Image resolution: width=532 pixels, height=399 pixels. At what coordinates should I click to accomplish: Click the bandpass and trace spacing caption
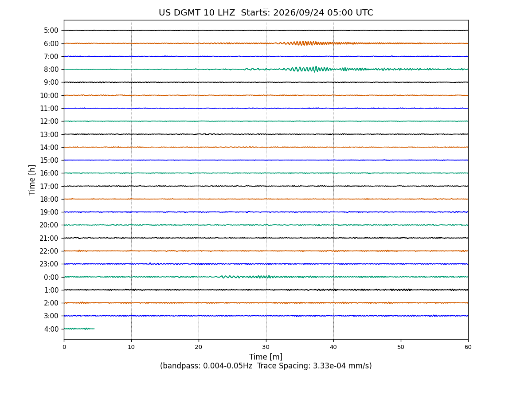click(266, 366)
